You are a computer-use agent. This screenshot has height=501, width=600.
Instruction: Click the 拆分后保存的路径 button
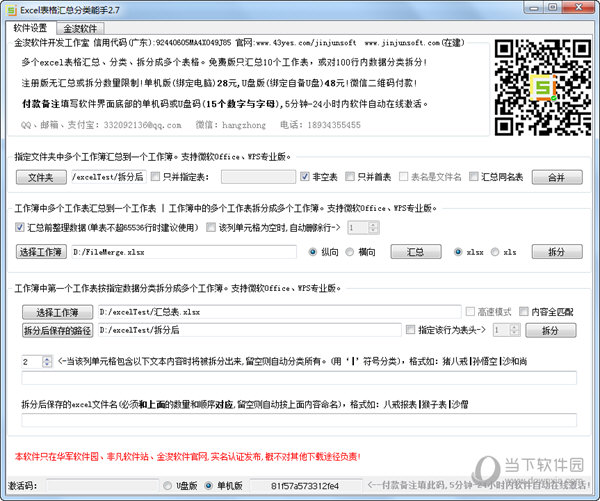(57, 330)
